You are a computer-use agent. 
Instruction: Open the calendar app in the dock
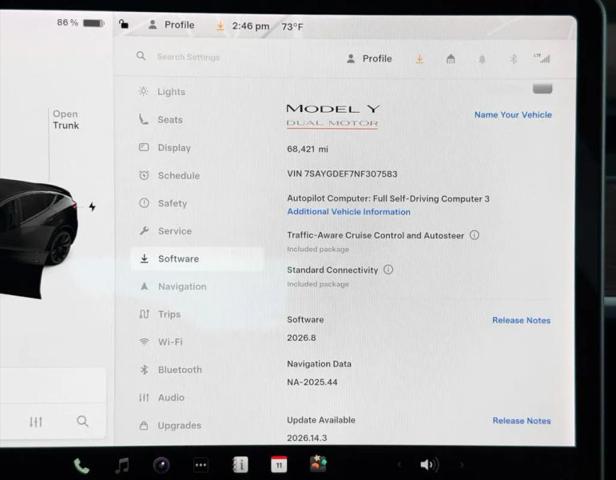pos(279,465)
